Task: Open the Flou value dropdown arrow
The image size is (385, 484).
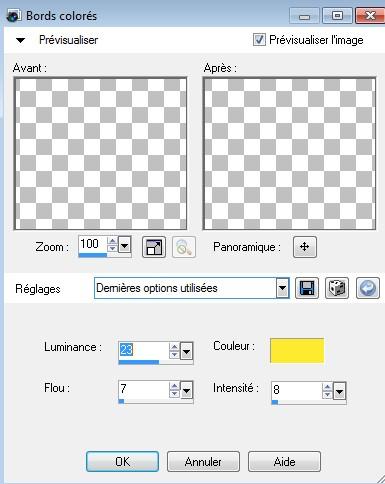Action: pos(186,390)
